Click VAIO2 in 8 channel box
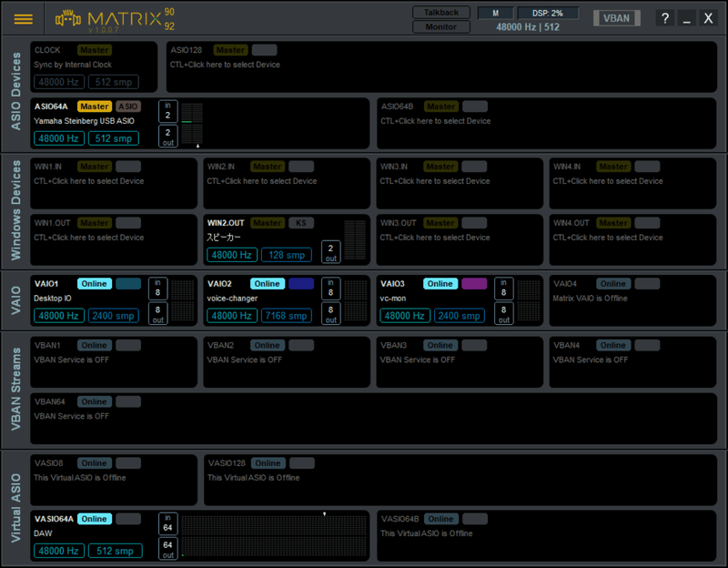Screen dimensions: 728x568 pyautogui.click(x=330, y=289)
